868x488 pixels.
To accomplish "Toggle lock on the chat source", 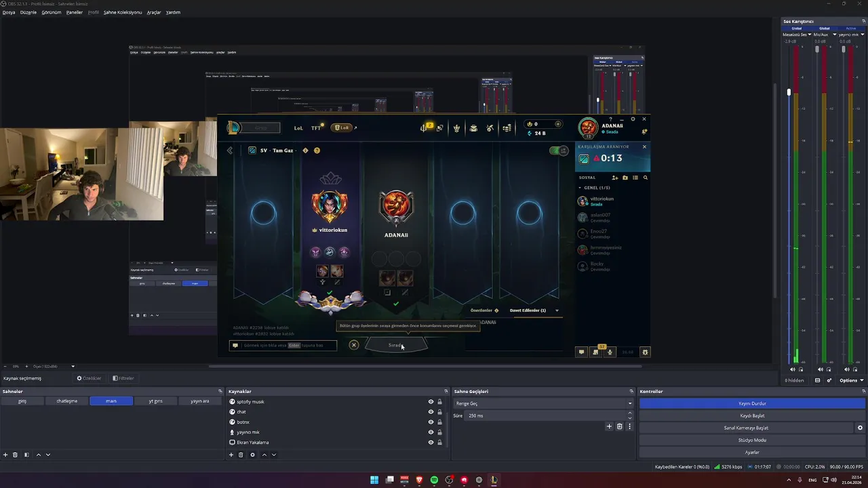I will tap(439, 412).
